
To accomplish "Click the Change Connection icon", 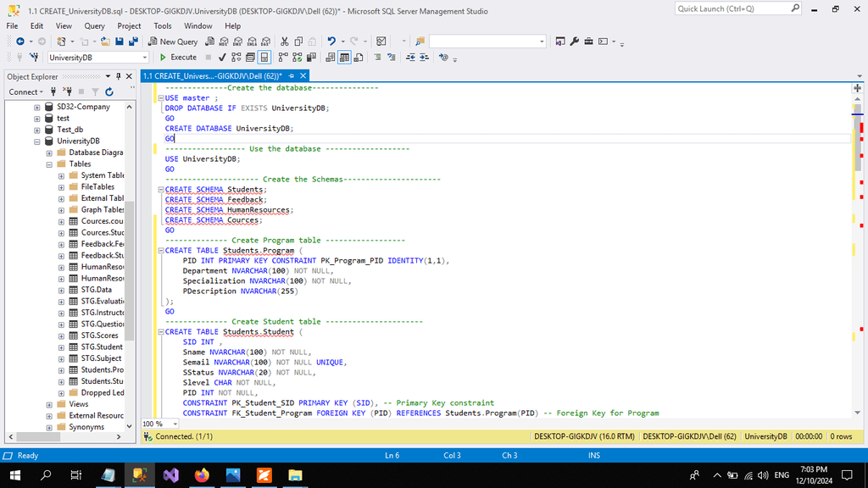I will 34,58.
